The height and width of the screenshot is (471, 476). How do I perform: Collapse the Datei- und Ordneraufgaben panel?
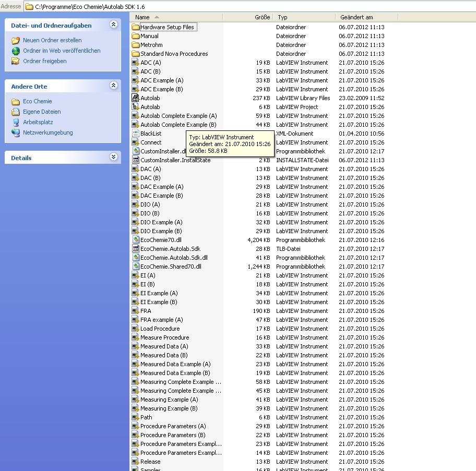(x=114, y=25)
